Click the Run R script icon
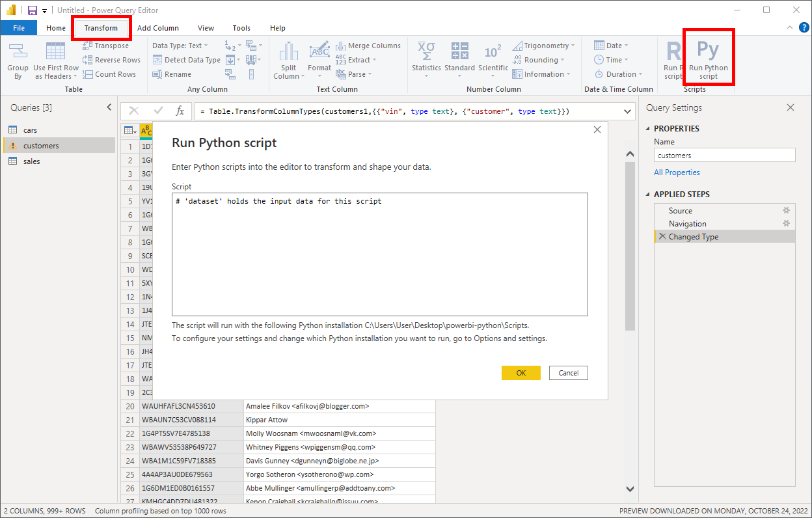The image size is (812, 518). pos(673,59)
